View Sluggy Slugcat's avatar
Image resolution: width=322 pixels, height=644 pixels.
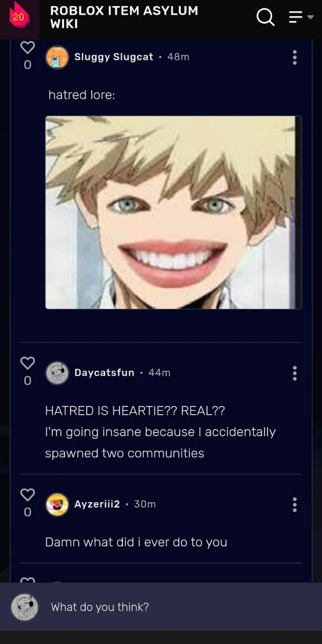(57, 57)
